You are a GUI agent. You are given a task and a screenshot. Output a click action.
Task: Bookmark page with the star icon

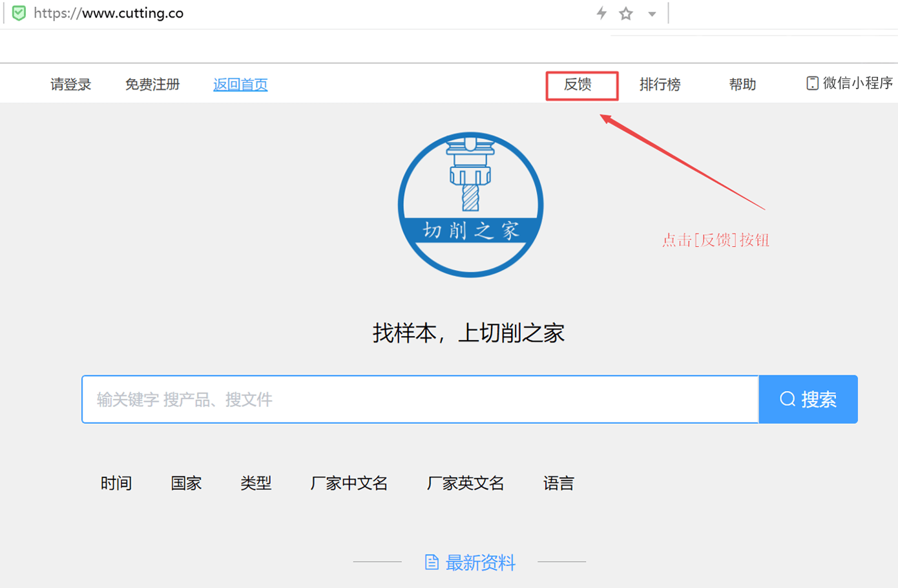(x=626, y=14)
